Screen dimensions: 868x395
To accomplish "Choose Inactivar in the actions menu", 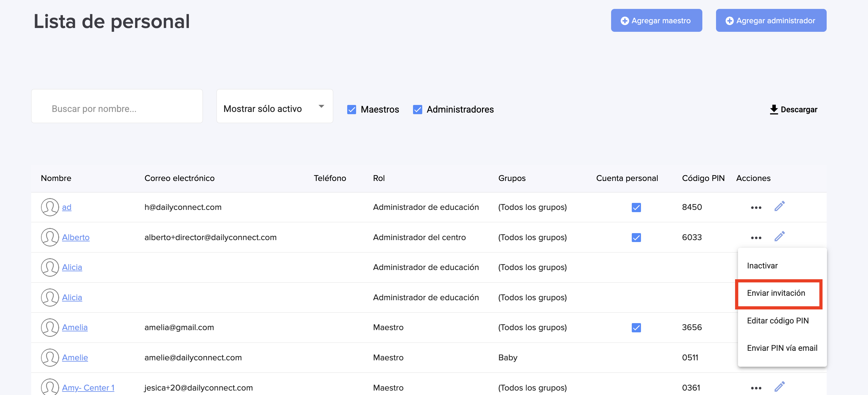I will click(762, 266).
